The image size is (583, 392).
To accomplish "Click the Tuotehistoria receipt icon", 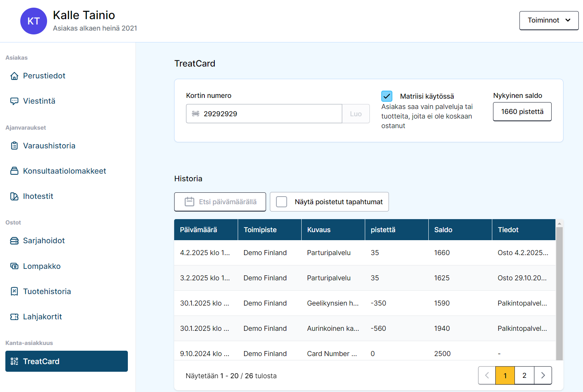I will pos(14,291).
